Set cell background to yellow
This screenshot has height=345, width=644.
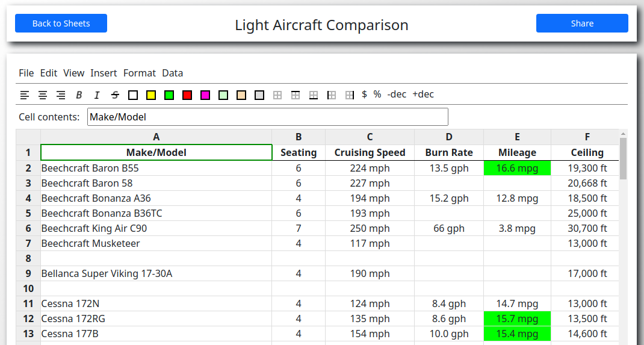[151, 95]
